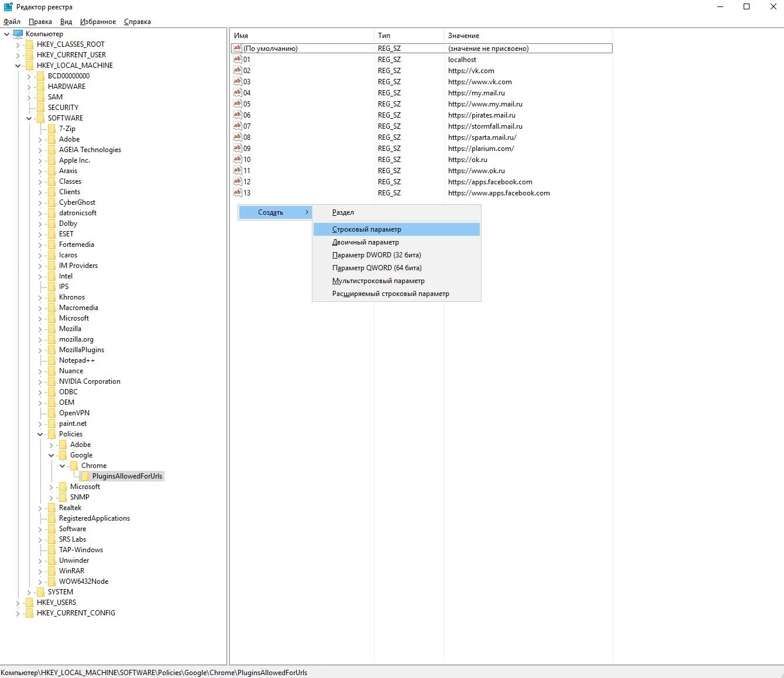Choose Мультистроковый параметр in the submenu
The height and width of the screenshot is (678, 784).
397,281
